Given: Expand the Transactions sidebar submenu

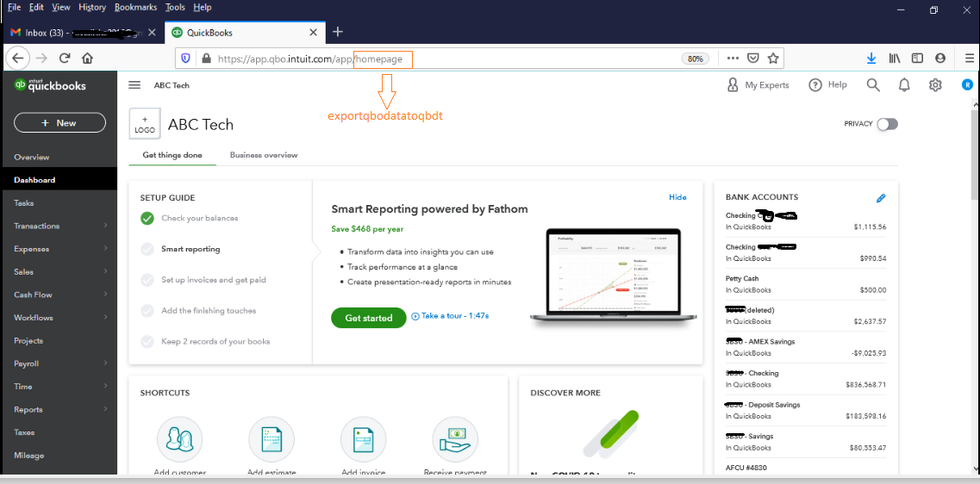Looking at the screenshot, I should [x=106, y=226].
